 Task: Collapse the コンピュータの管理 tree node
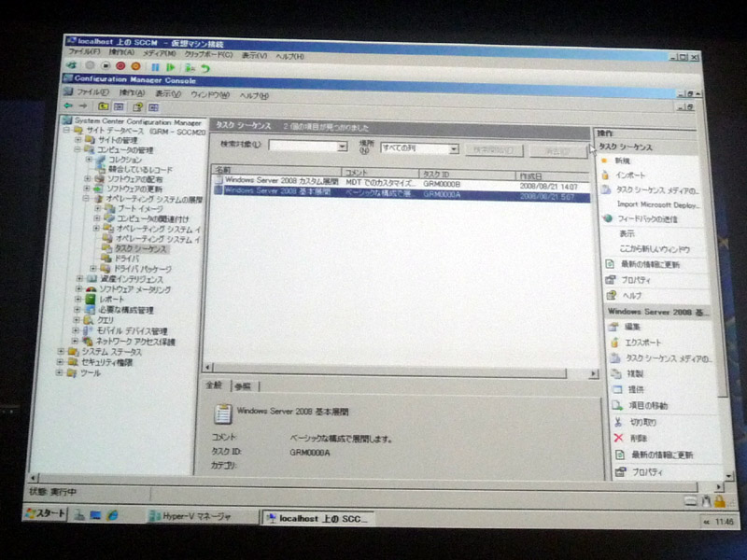click(x=77, y=149)
